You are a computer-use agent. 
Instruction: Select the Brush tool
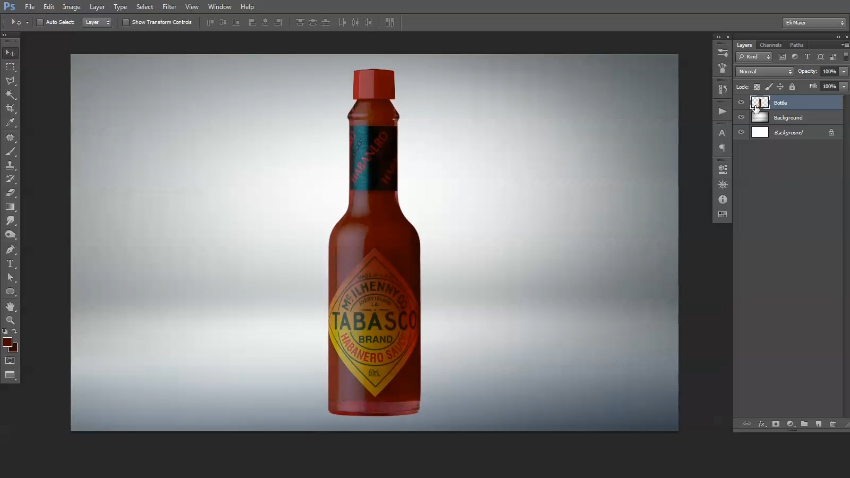click(10, 152)
